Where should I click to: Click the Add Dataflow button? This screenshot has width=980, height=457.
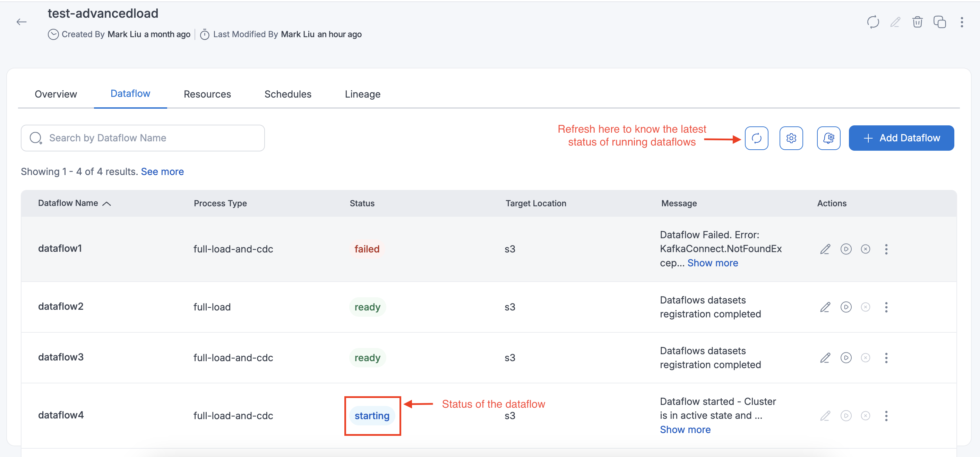click(x=901, y=138)
